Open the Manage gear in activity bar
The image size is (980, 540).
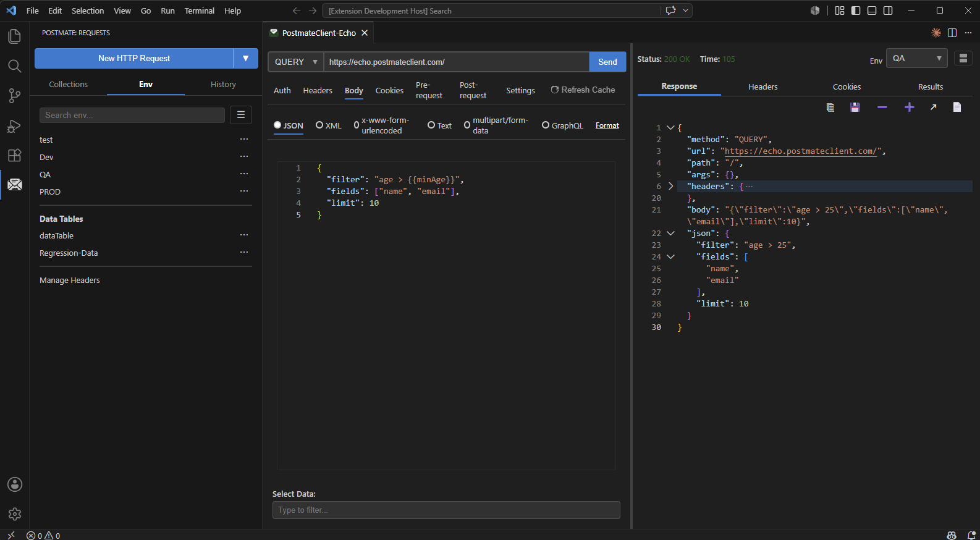15,514
